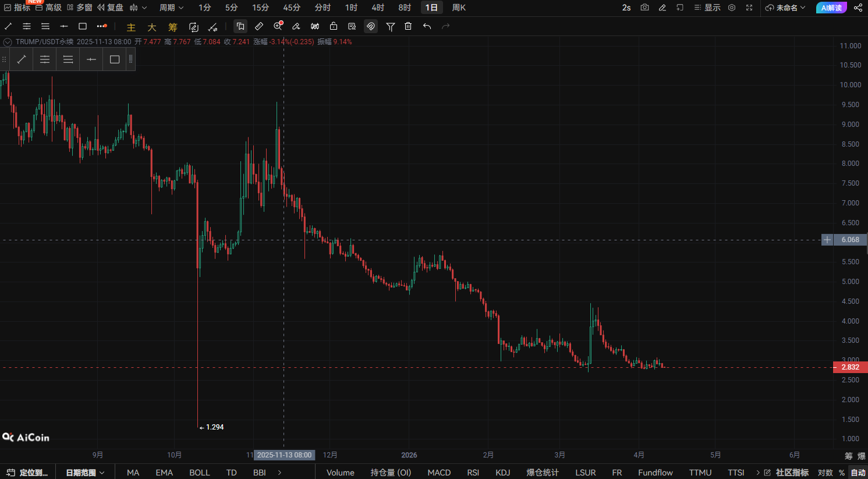Toggle the BBI indicator
Image resolution: width=868 pixels, height=479 pixels.
(x=260, y=472)
